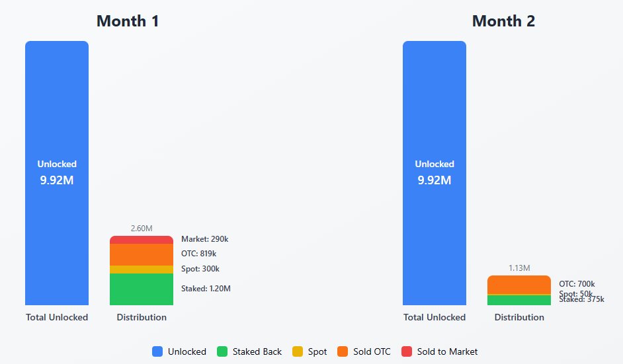Select the Month 1 blue Unlocked bar
Screen dimensions: 623x364
click(x=57, y=173)
